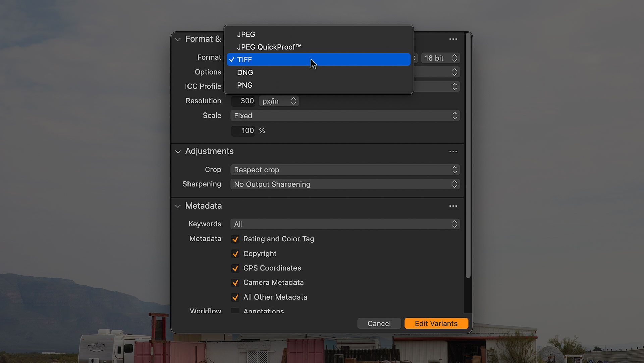Choose JPEG from format list
The height and width of the screenshot is (363, 644).
click(246, 34)
